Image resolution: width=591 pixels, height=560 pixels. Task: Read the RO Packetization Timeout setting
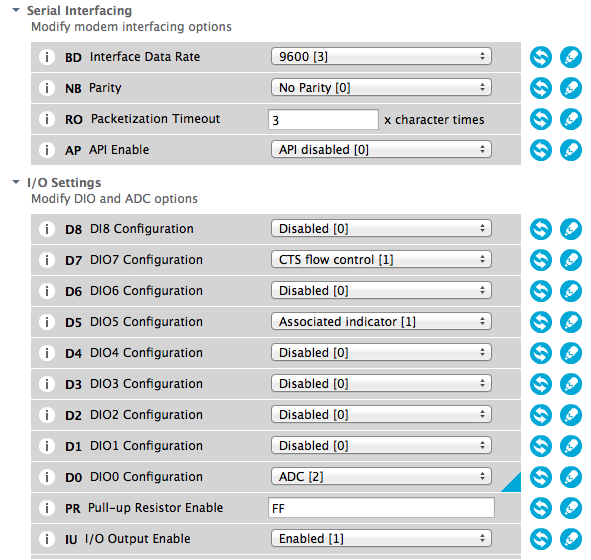click(x=541, y=119)
